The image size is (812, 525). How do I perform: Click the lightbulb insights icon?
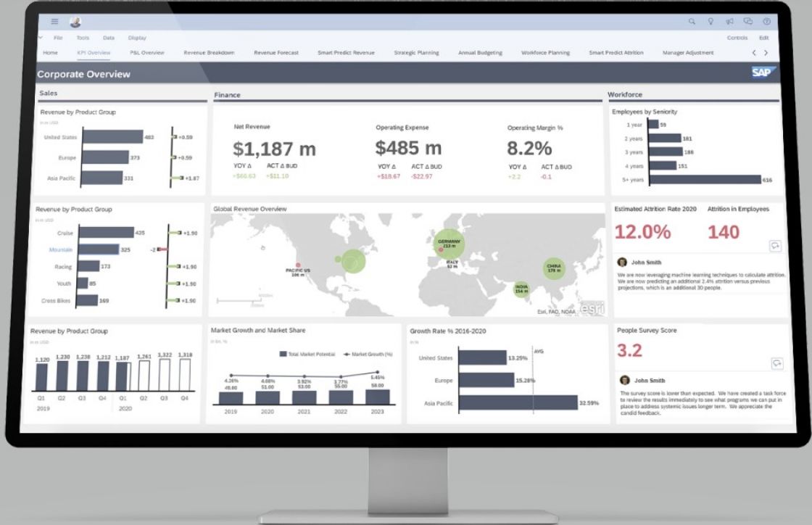tap(710, 22)
